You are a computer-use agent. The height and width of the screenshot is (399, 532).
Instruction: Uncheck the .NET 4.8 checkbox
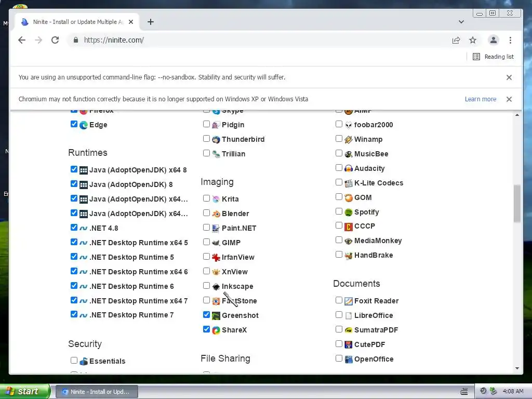pos(74,228)
